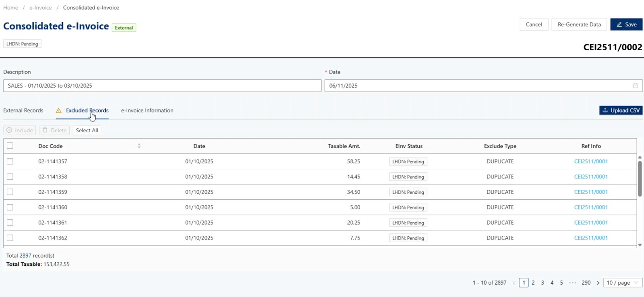Click the Upload CSV button
This screenshot has height=297, width=644.
tap(621, 111)
